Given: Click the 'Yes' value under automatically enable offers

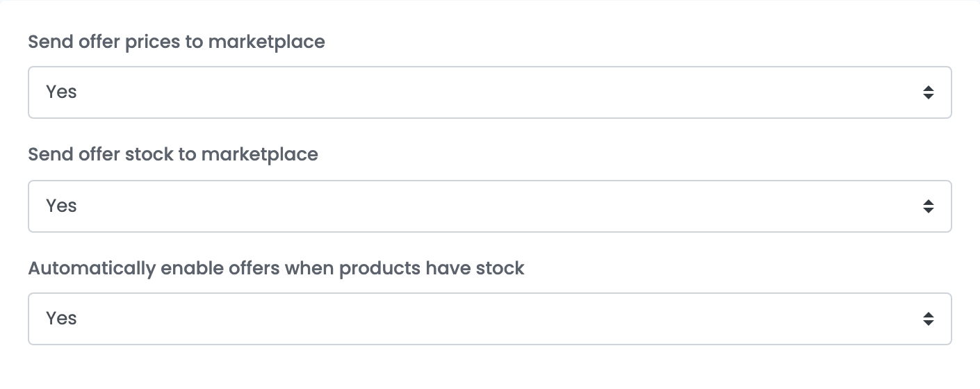Looking at the screenshot, I should [x=61, y=318].
